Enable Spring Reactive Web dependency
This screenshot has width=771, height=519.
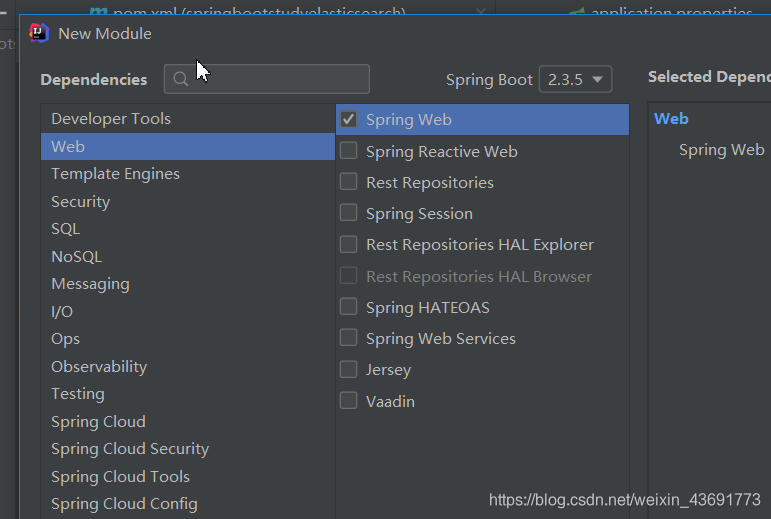click(x=349, y=150)
